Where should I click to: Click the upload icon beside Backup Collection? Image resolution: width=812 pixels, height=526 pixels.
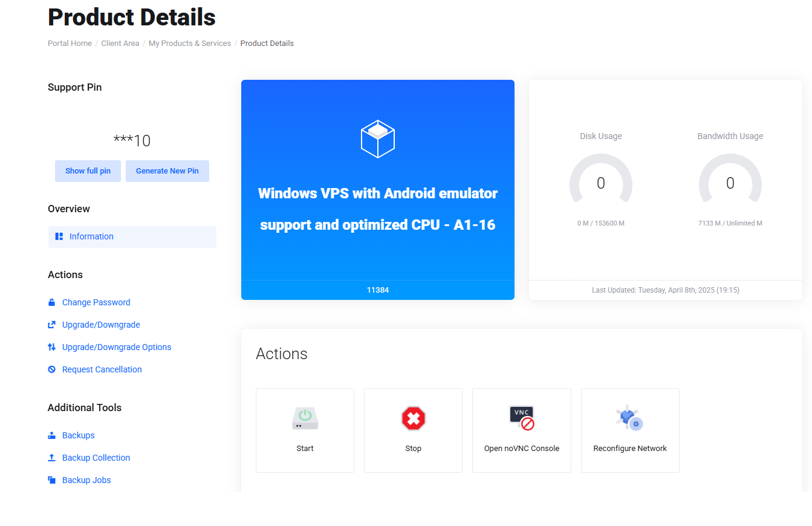[51, 458]
